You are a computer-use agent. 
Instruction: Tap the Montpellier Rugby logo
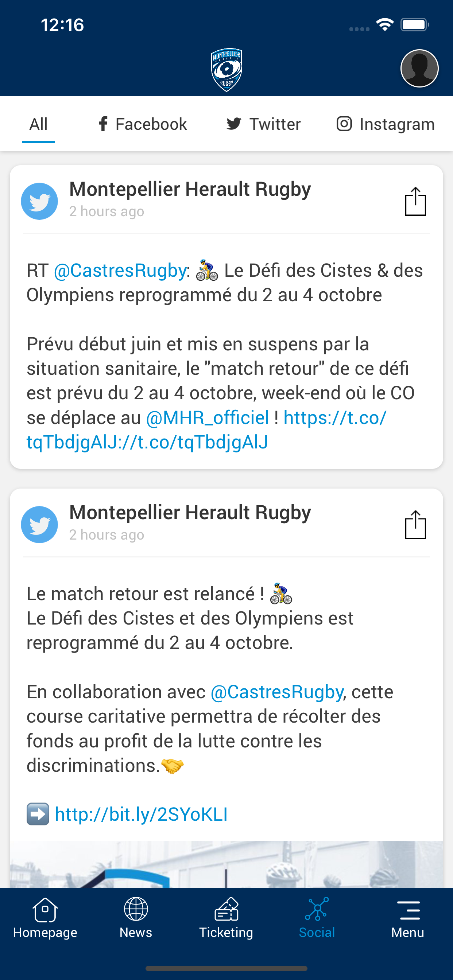click(x=226, y=70)
